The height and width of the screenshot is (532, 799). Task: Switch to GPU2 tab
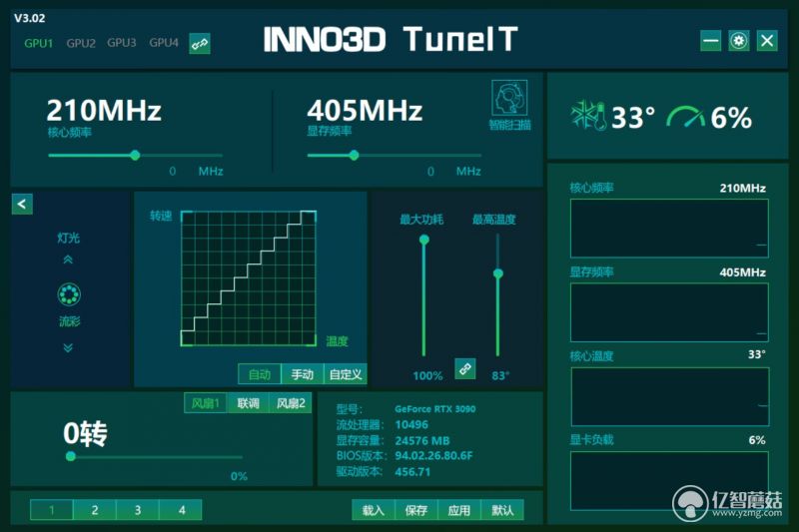[x=81, y=43]
